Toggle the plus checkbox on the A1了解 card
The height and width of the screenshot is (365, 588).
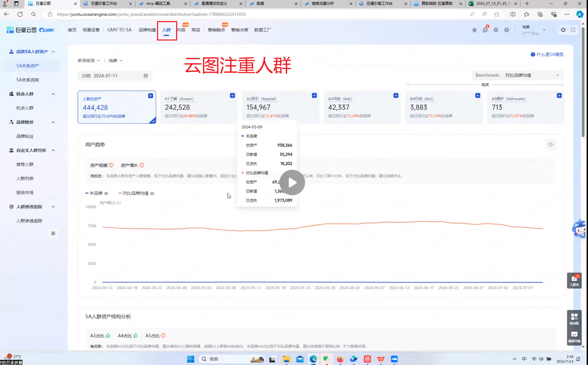(x=232, y=96)
